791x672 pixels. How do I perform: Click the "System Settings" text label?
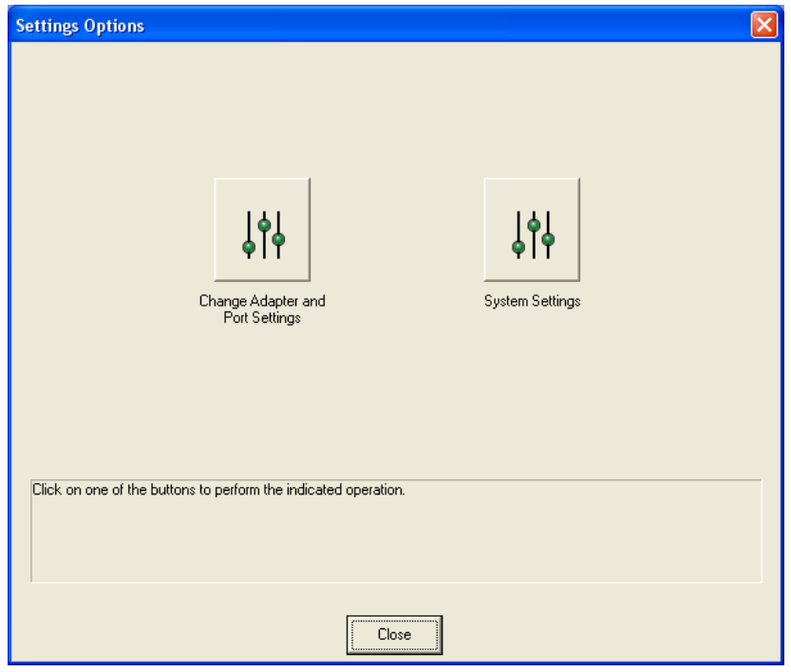(532, 302)
